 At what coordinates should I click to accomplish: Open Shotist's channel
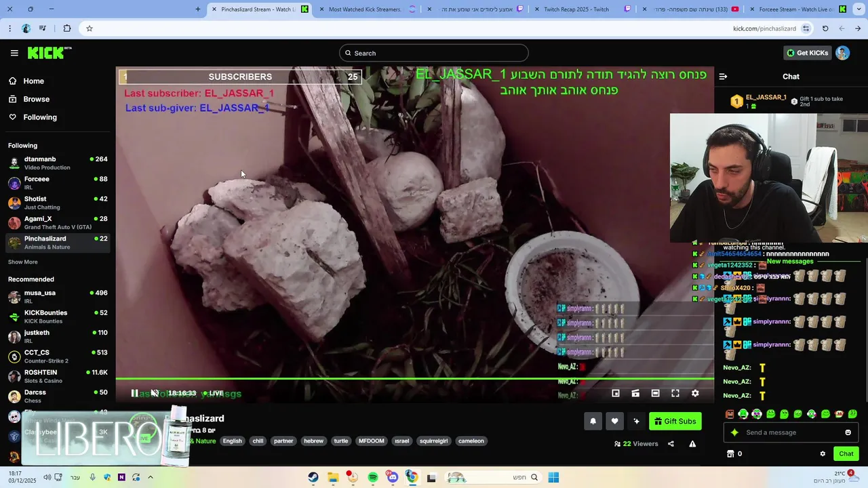(x=58, y=203)
